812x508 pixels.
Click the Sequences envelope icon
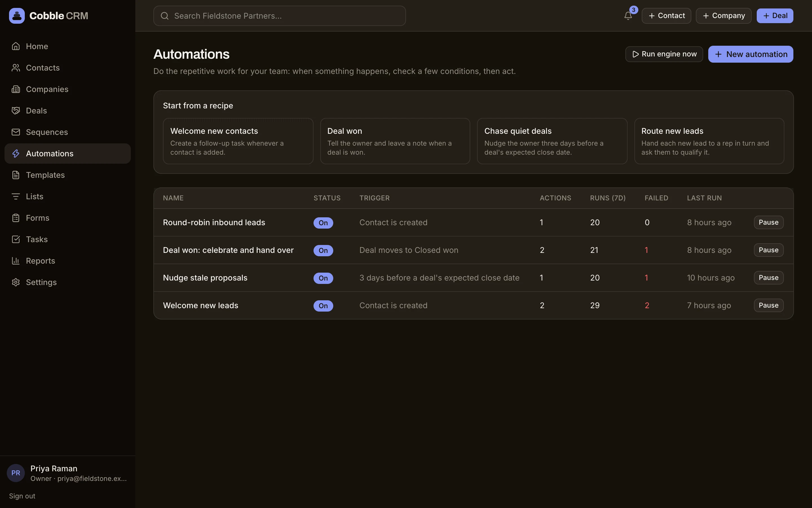pyautogui.click(x=16, y=132)
